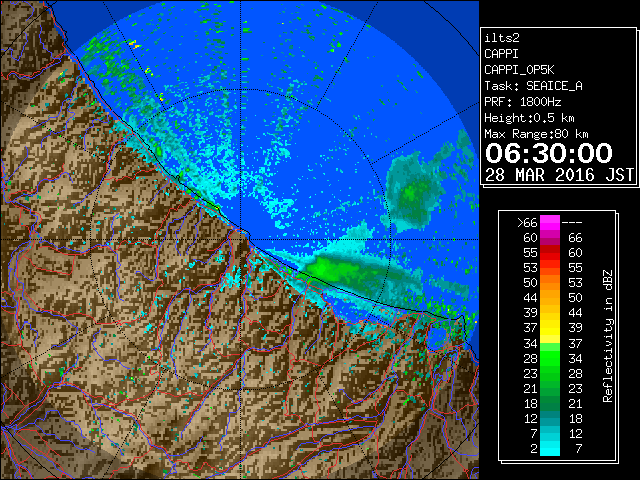Select the 'CAPPI' product label
This screenshot has height=480, width=640.
(501, 54)
